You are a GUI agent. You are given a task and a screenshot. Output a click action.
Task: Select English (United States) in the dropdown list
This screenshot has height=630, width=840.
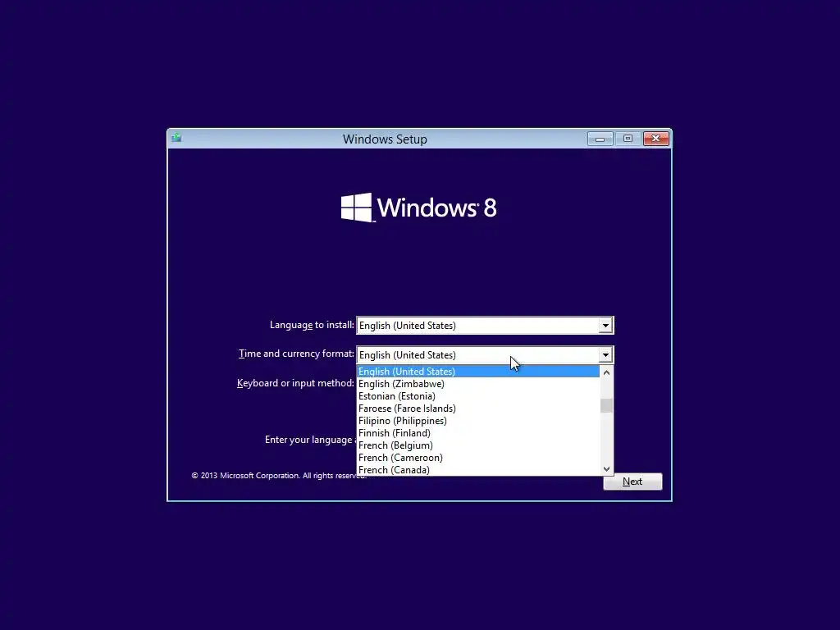[x=478, y=372]
